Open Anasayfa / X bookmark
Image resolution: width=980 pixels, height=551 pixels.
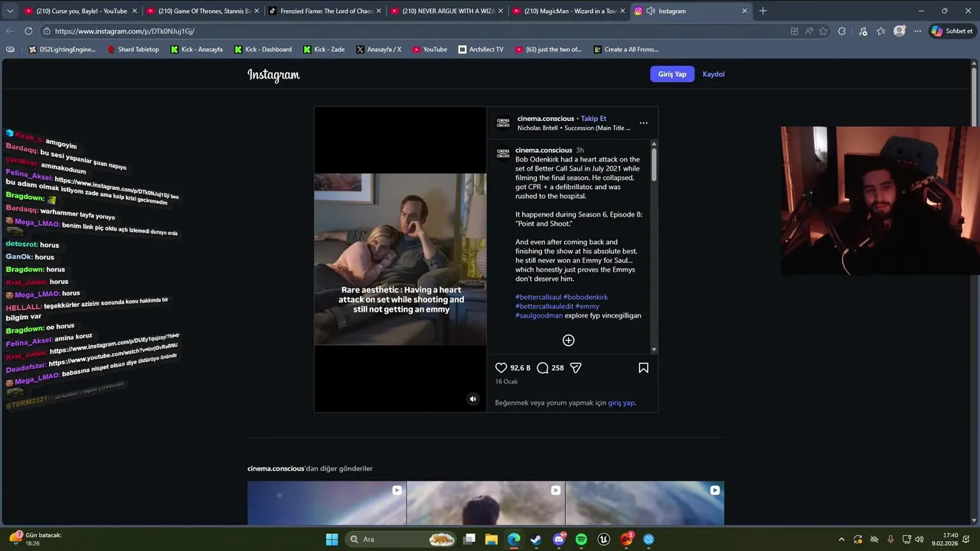click(378, 50)
